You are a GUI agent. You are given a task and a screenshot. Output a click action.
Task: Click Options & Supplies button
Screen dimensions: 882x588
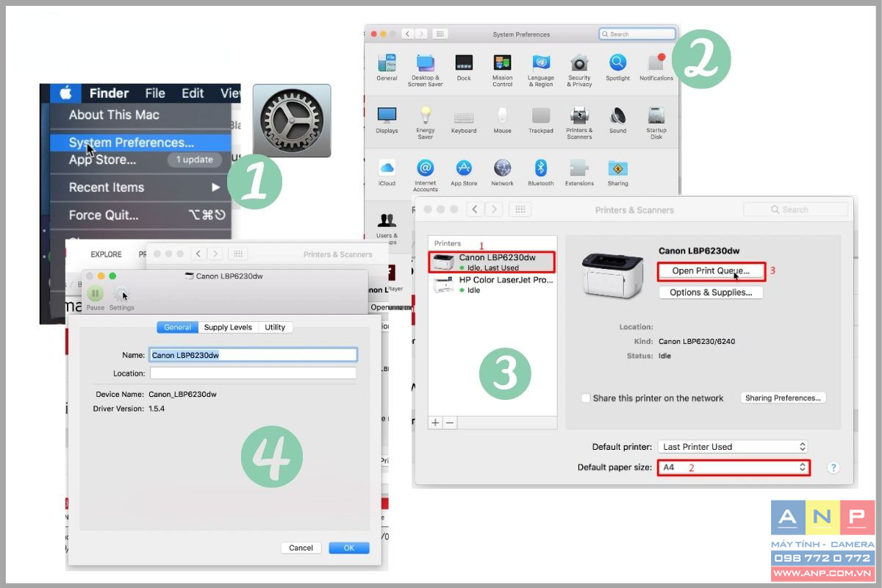coord(711,293)
